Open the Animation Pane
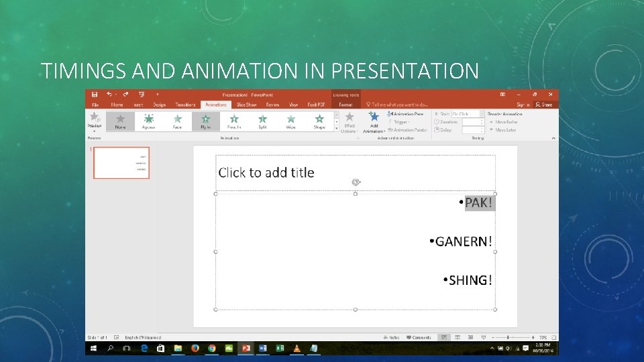 (x=405, y=114)
